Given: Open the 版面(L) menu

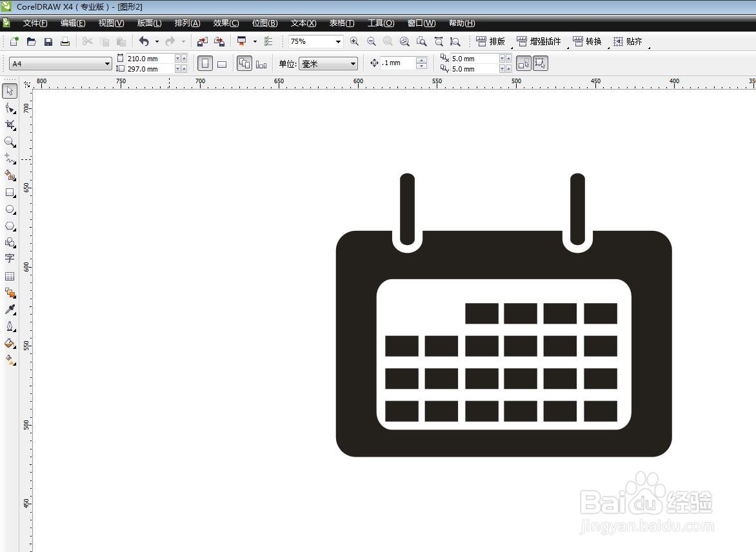Looking at the screenshot, I should tap(149, 23).
